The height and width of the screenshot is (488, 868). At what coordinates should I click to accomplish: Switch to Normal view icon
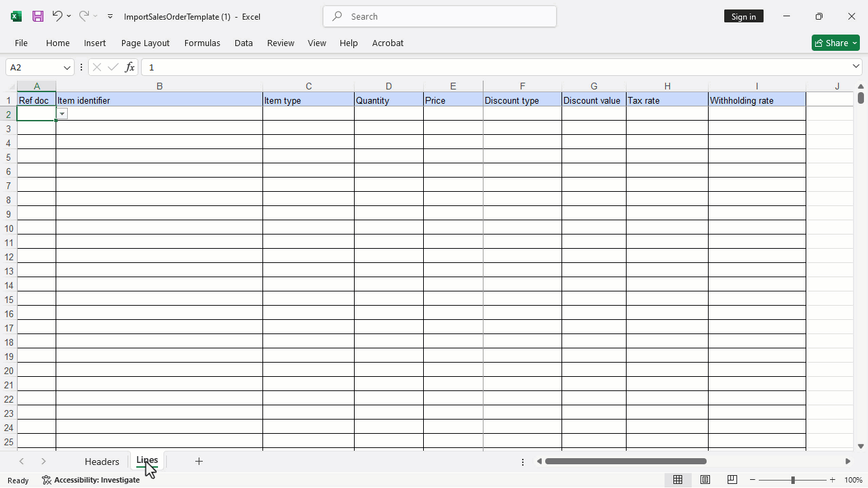677,480
